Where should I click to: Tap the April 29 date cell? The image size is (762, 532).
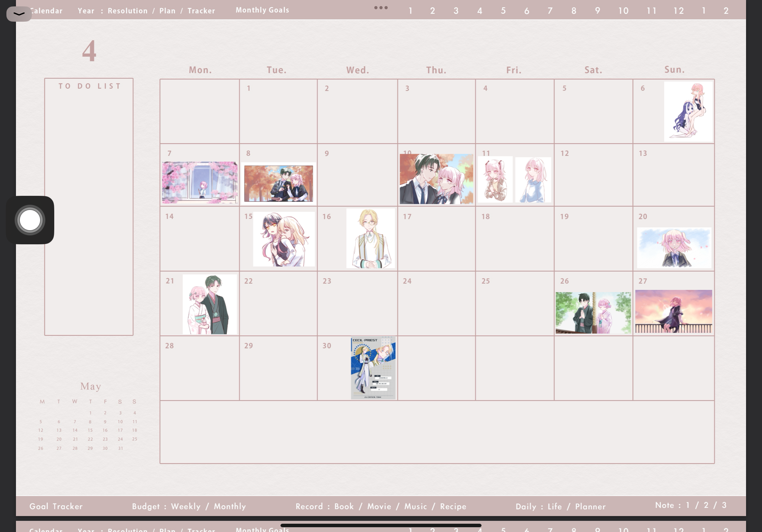(x=279, y=368)
